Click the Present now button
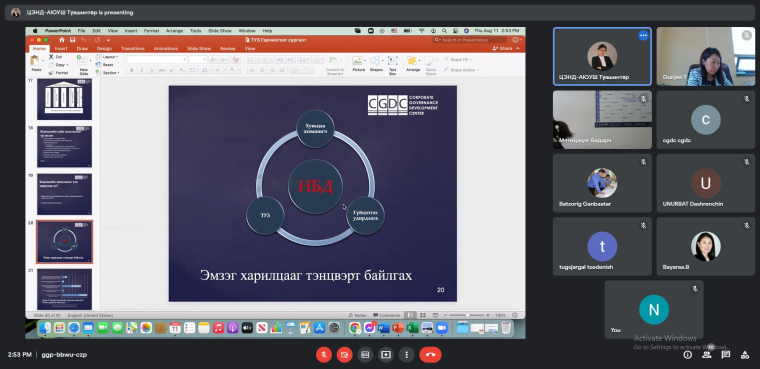The width and height of the screenshot is (760, 369). (x=386, y=355)
